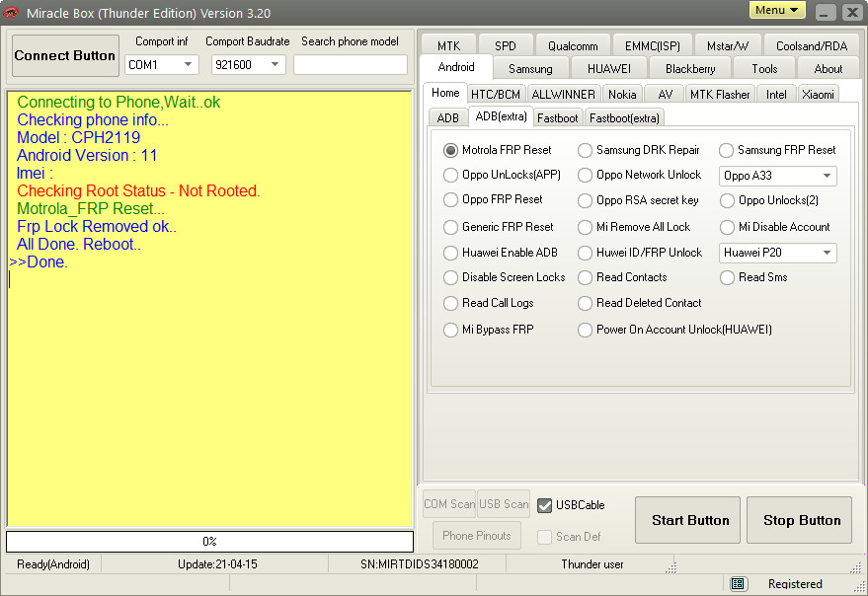Click the Stop Button
Image resolution: width=868 pixels, height=596 pixels.
point(799,520)
